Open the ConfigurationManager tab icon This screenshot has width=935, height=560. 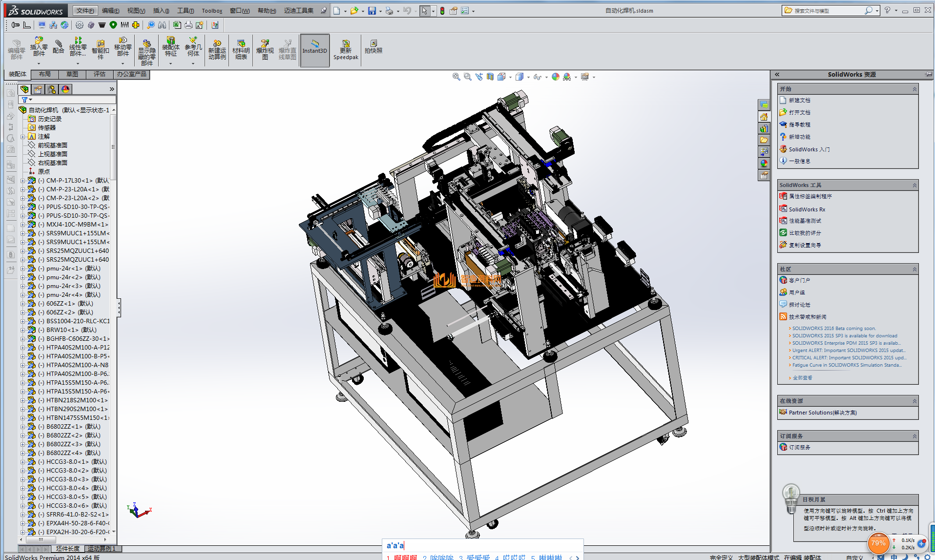click(52, 89)
